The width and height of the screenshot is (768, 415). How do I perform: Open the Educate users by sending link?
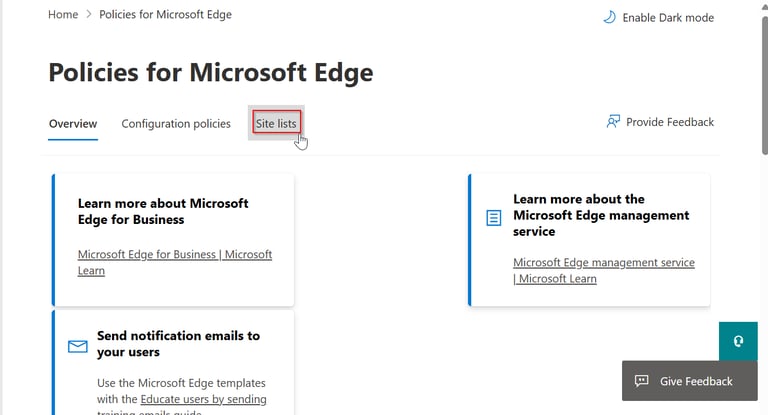coord(203,399)
